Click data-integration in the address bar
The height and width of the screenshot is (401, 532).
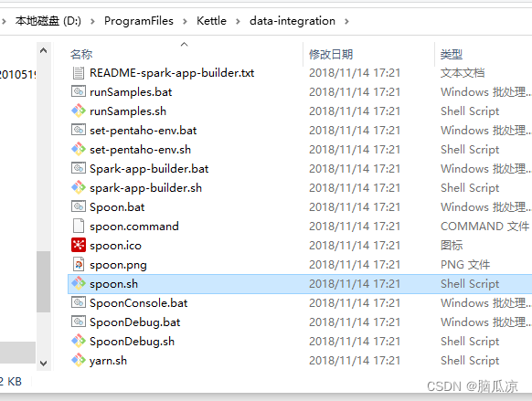(x=293, y=21)
